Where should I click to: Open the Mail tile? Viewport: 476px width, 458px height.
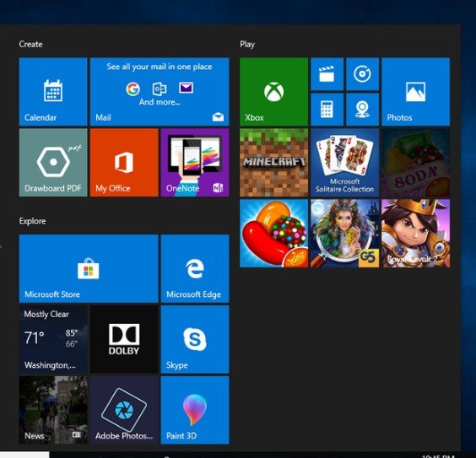point(160,92)
